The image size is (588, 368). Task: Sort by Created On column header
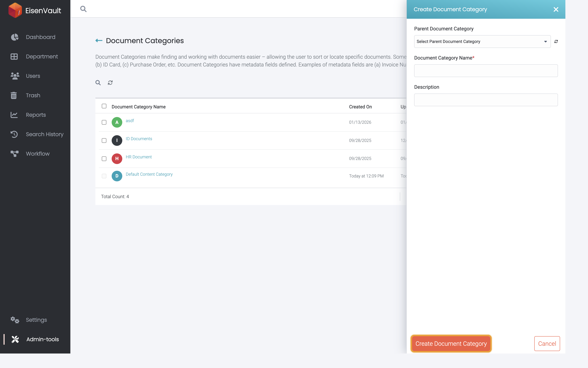360,107
